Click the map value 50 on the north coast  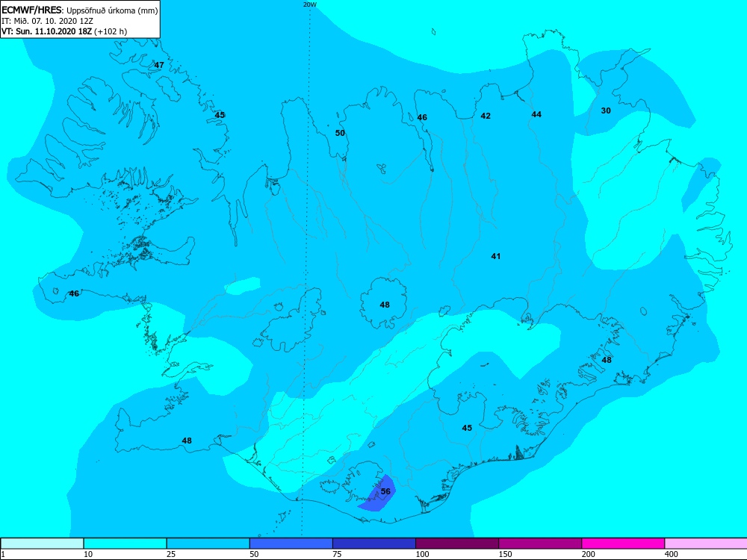click(x=340, y=133)
